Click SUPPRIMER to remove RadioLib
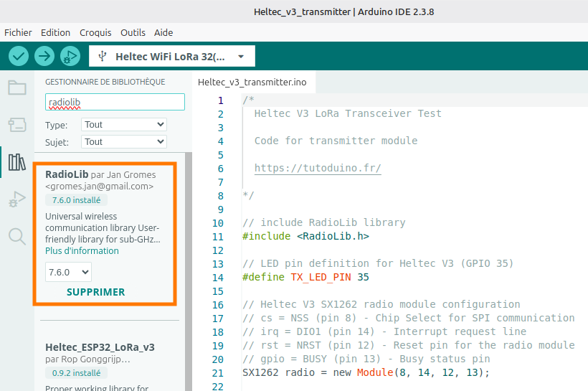 (95, 292)
